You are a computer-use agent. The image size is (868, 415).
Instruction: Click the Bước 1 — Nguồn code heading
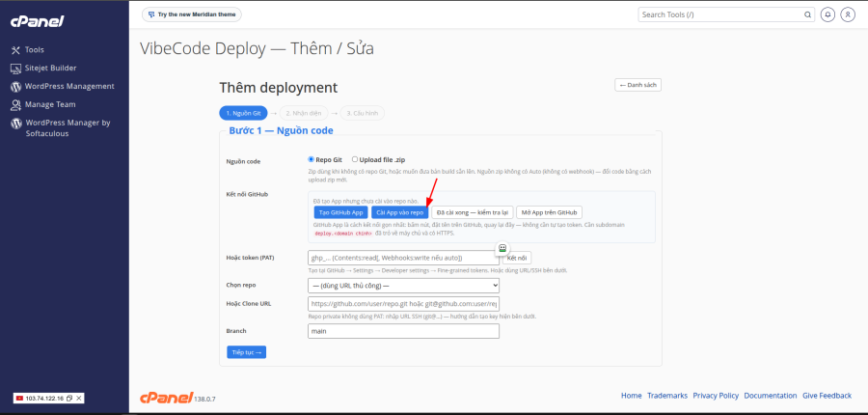(x=282, y=130)
